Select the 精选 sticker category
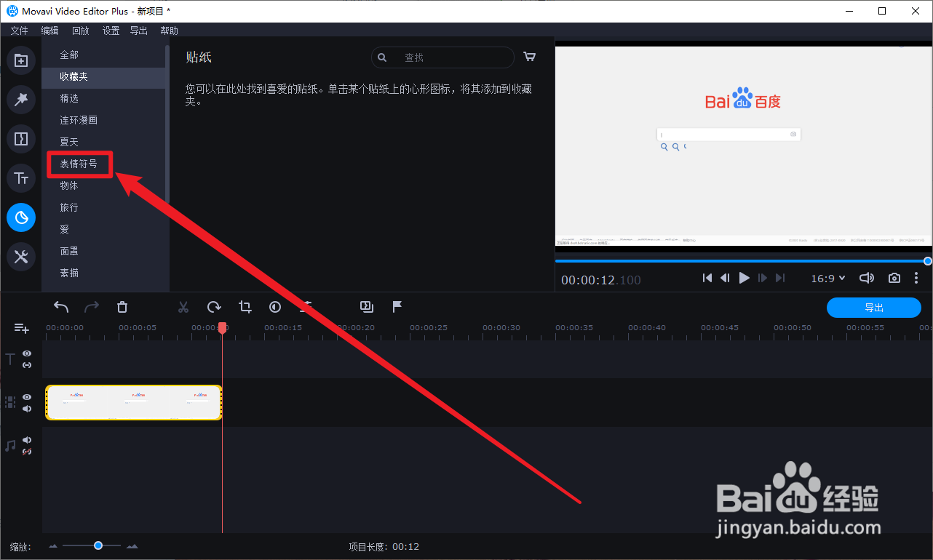Screen dimensions: 933x560 (x=103, y=99)
